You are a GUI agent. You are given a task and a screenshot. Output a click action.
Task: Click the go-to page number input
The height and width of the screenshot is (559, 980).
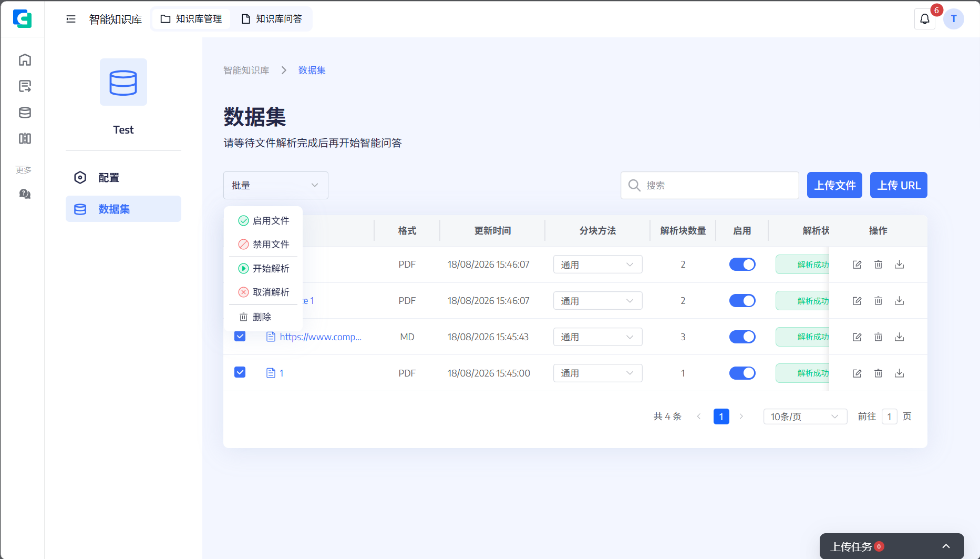(x=889, y=416)
